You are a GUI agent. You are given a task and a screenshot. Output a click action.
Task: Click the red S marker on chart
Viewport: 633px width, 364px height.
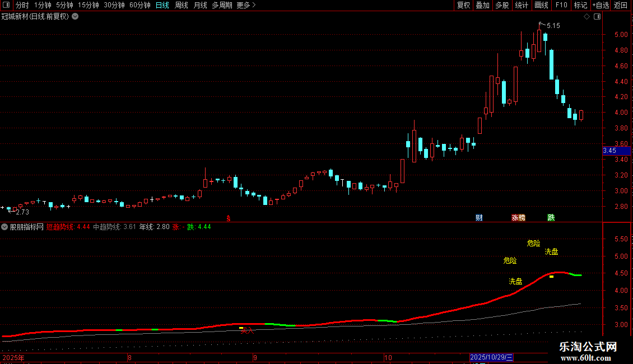[x=229, y=218]
